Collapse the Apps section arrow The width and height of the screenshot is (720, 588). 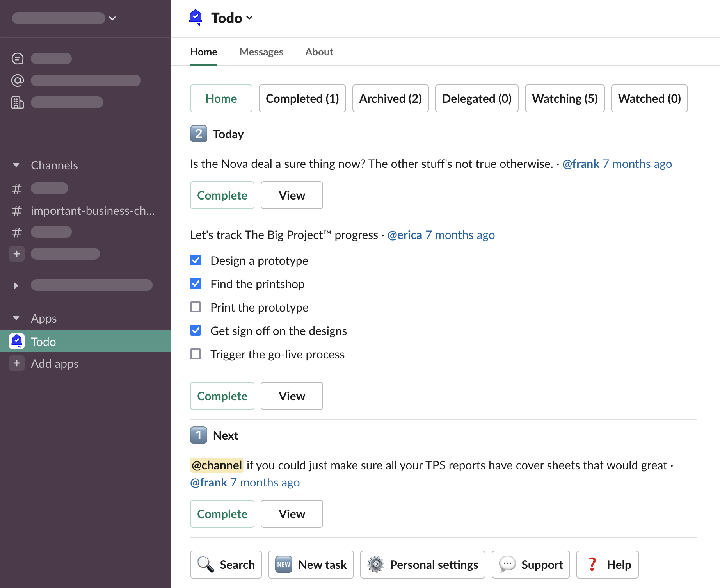point(16,318)
